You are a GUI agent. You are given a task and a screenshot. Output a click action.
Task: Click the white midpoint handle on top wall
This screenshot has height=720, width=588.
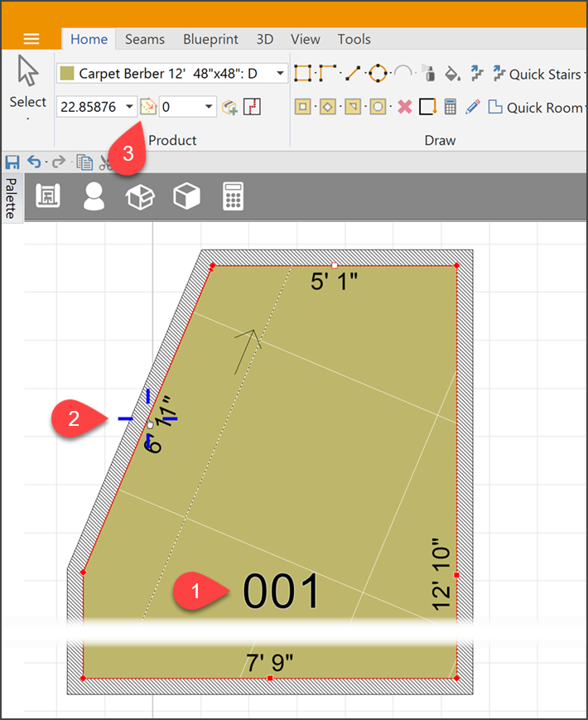pyautogui.click(x=334, y=265)
